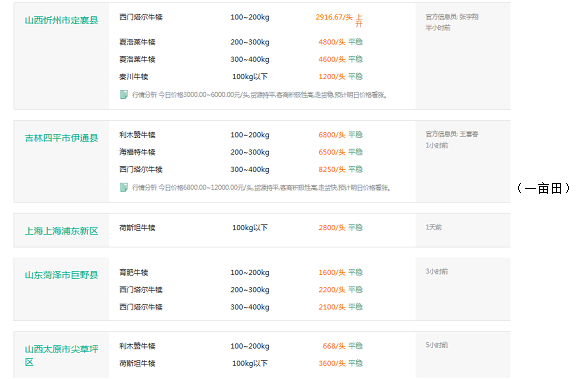Click 育肥牛犊 breed name
The width and height of the screenshot is (584, 379).
pyautogui.click(x=134, y=273)
